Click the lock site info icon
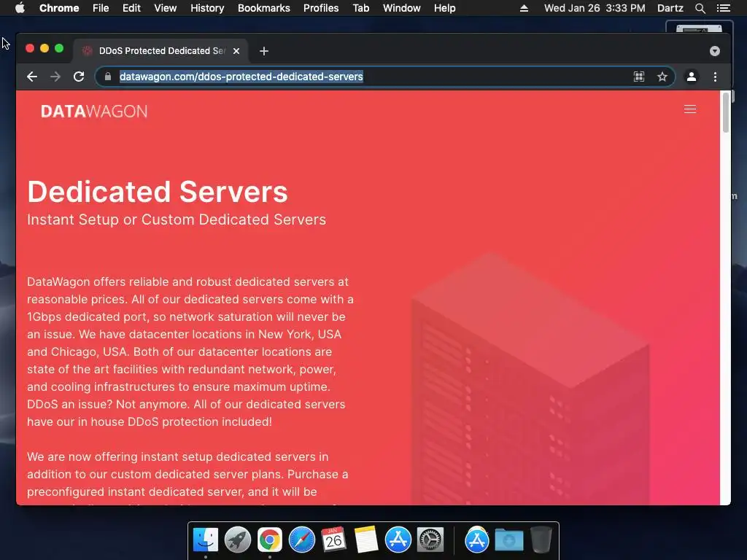747x560 pixels. (108, 77)
